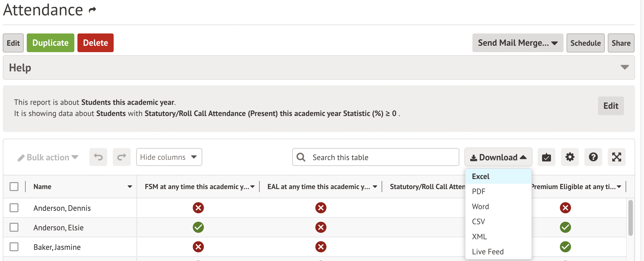Expand table to fullscreen icon

click(x=616, y=157)
